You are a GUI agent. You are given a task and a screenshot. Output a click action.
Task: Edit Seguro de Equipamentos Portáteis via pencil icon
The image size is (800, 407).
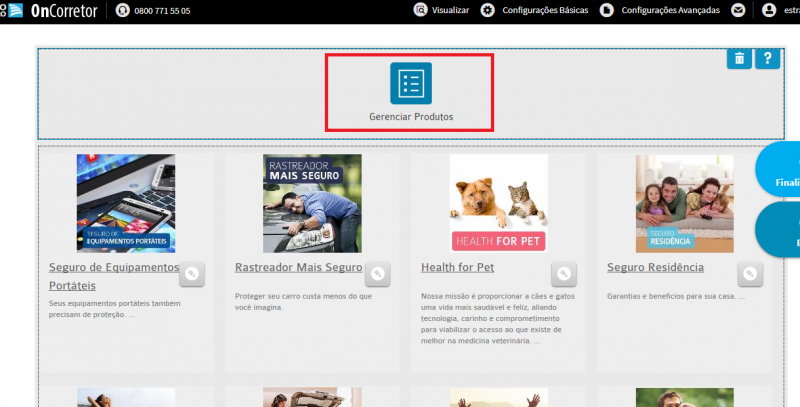click(192, 274)
